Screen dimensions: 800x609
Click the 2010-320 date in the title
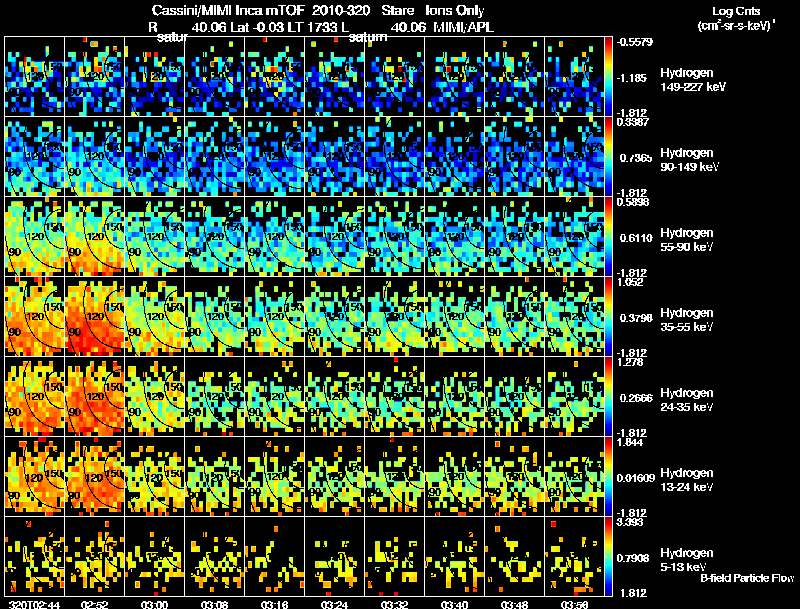point(341,10)
